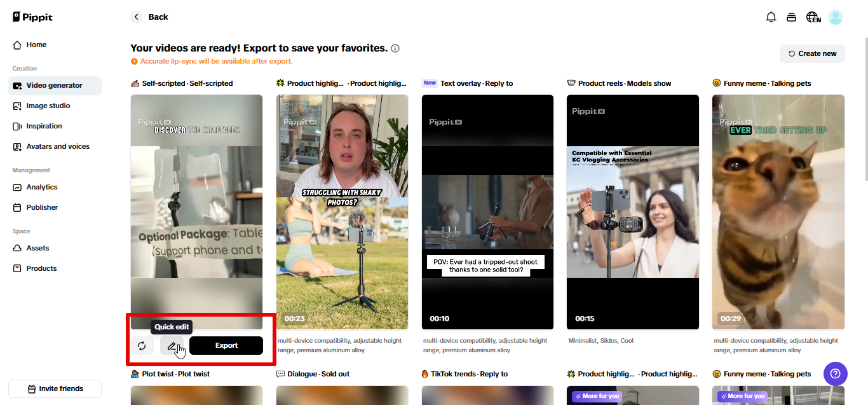The image size is (868, 405).
Task: Click the Avatars and voices icon
Action: [17, 146]
